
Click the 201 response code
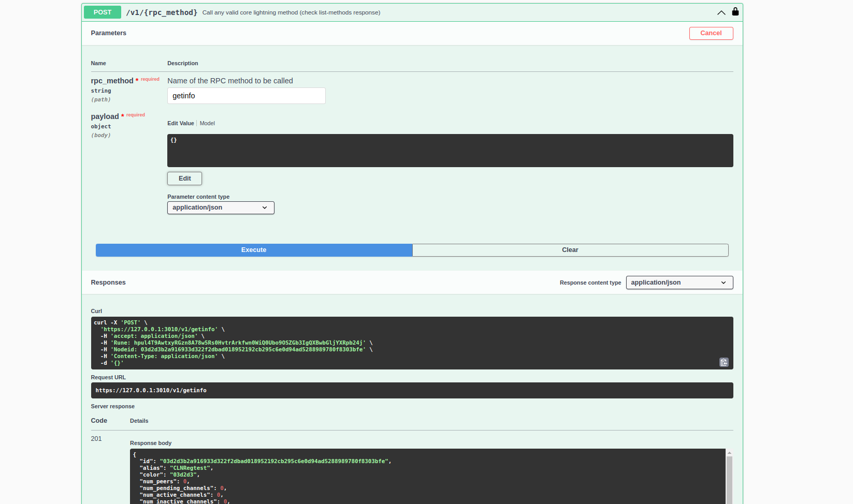pos(96,439)
